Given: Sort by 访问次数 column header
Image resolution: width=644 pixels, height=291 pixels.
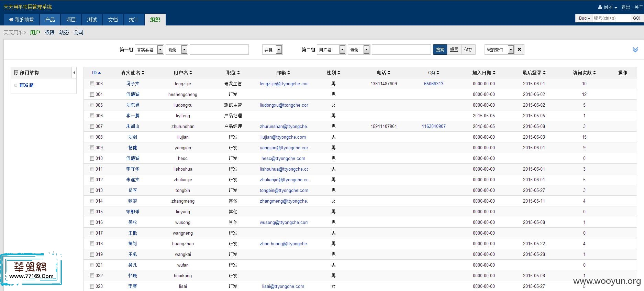Looking at the screenshot, I should [x=584, y=73].
